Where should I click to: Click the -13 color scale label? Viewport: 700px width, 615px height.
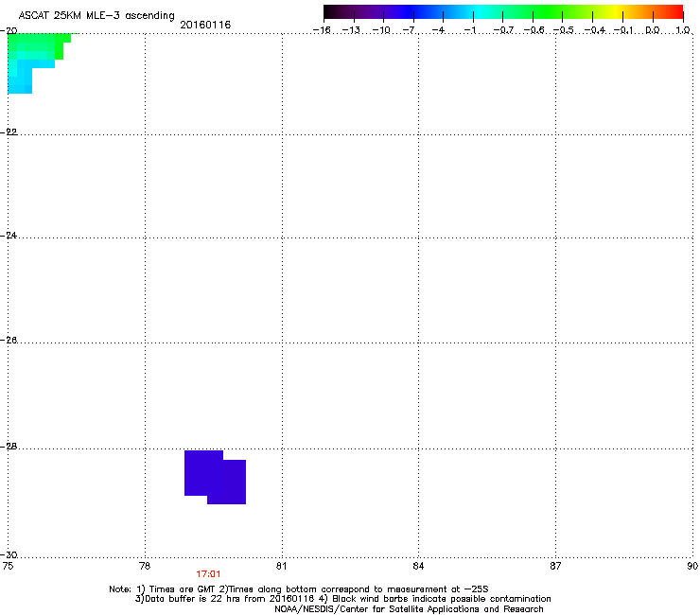351,30
